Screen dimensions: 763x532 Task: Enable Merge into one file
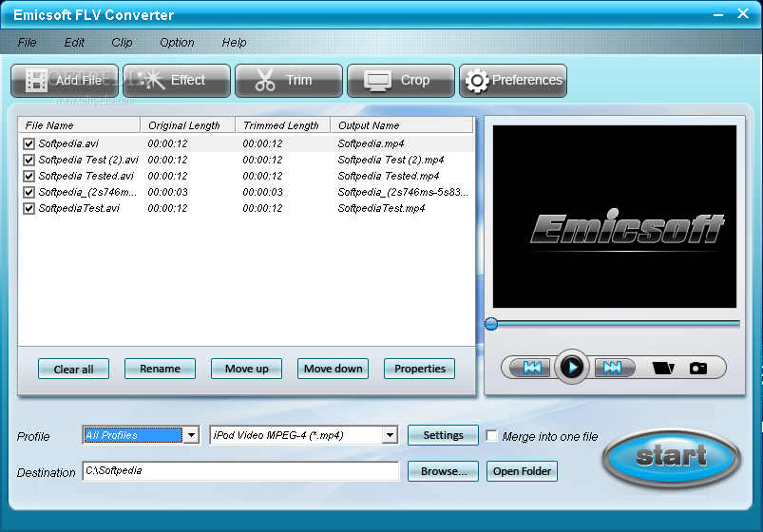click(492, 436)
